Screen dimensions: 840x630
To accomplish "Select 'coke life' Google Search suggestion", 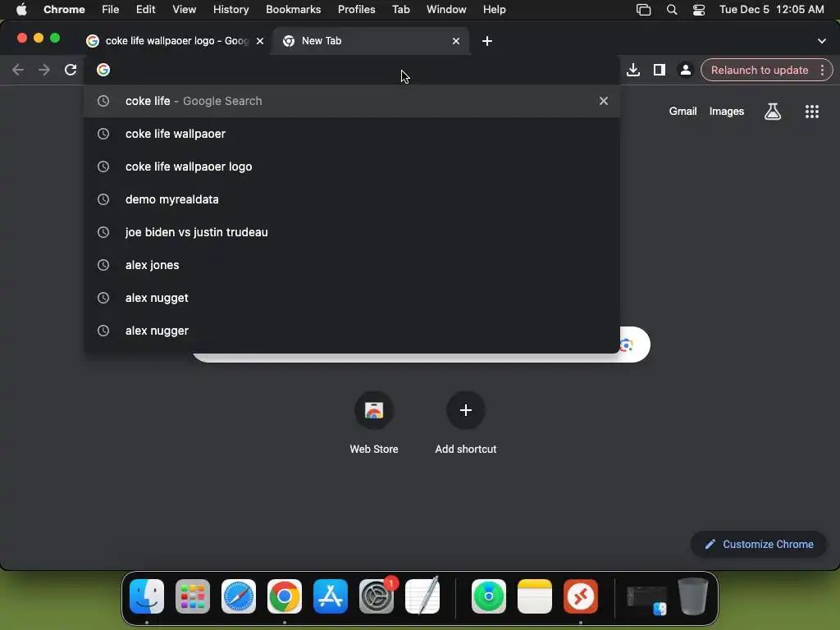I will [x=352, y=101].
